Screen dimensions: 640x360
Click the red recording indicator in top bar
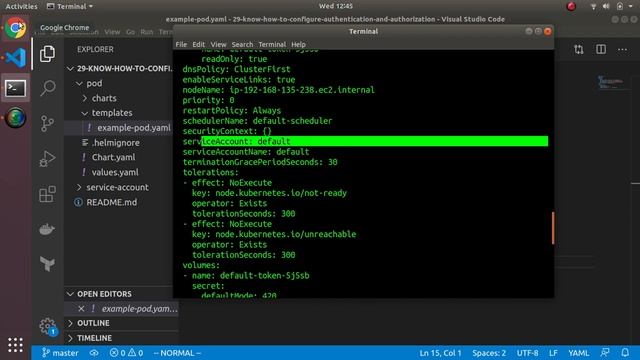tap(571, 6)
